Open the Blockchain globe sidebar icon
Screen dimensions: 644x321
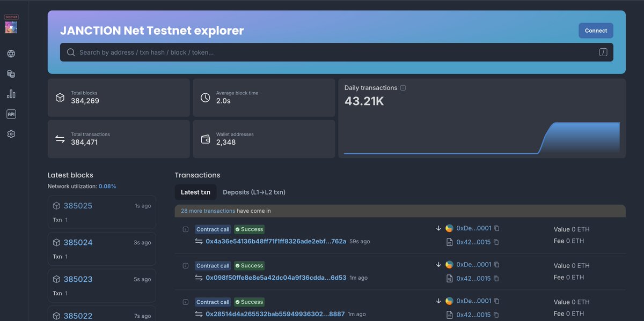[11, 54]
